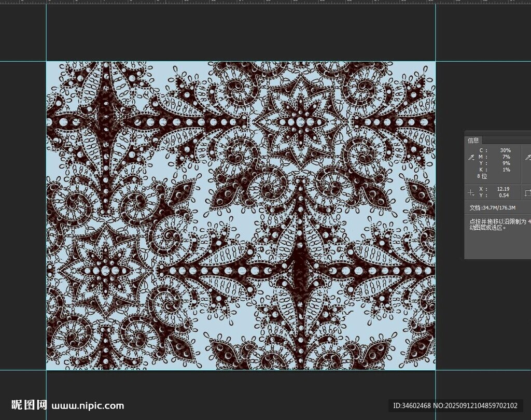Screen dimensions: 531x420
Task: Click the X coordinate value '12.19'
Action: [x=503, y=189]
